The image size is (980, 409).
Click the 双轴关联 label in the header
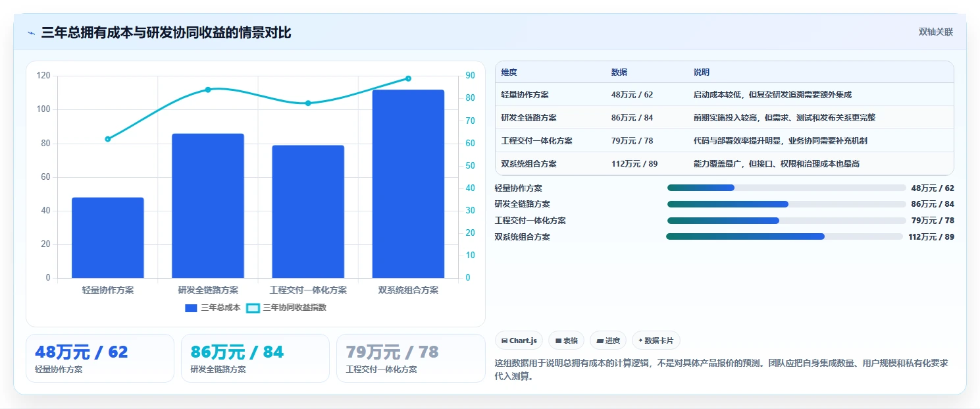coord(936,32)
